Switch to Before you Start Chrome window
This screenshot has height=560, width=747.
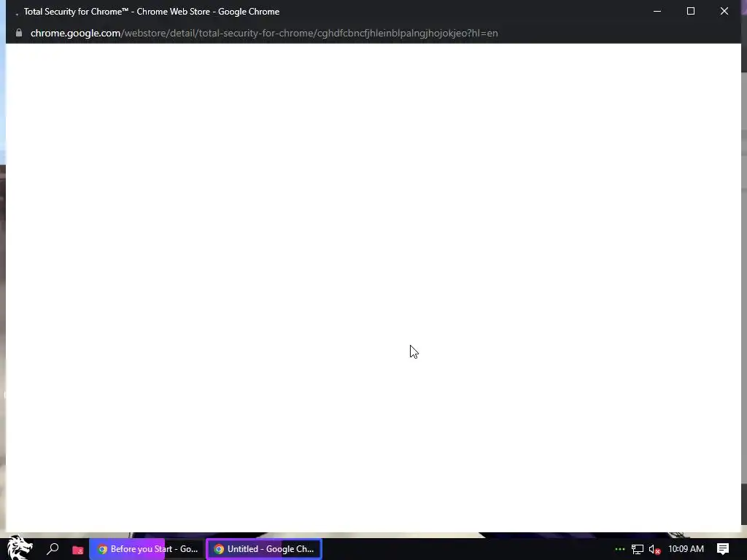point(147,549)
